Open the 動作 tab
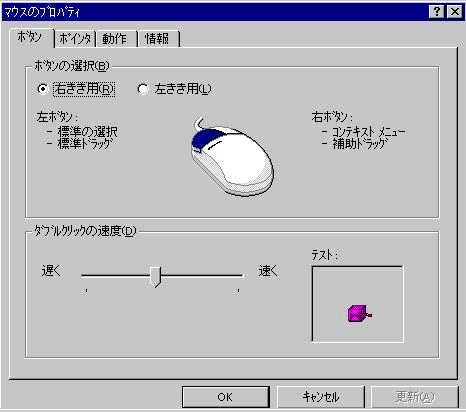The height and width of the screenshot is (412, 466). (x=116, y=39)
